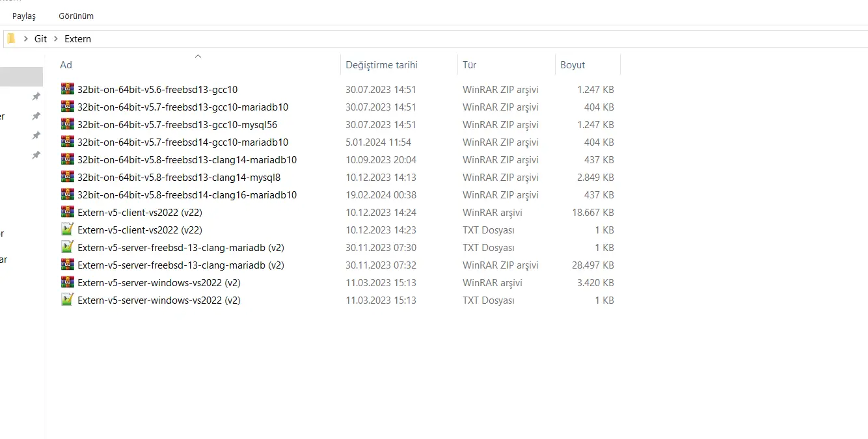Expand the chevron before Git in the address bar

click(25, 39)
